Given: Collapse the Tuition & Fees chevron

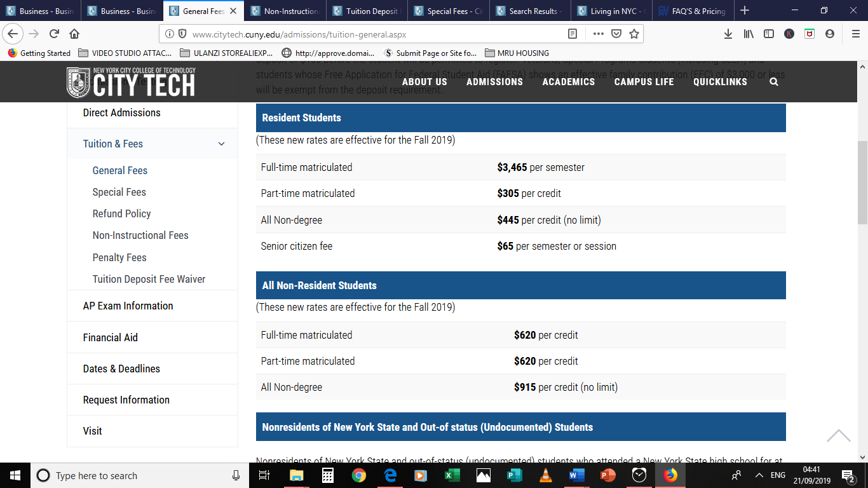Looking at the screenshot, I should (x=221, y=144).
